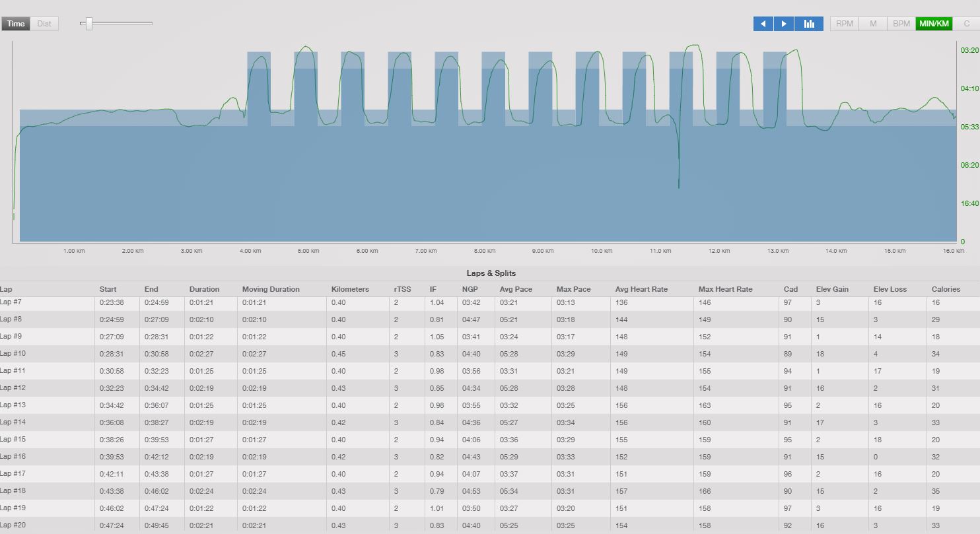Disable the MIN/KM pace channel
The image size is (980, 534).
(x=934, y=24)
